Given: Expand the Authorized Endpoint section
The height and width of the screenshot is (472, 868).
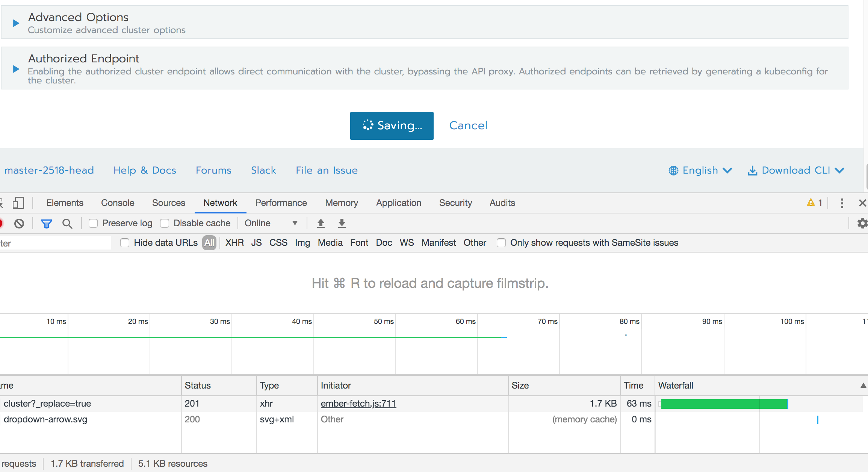Looking at the screenshot, I should pyautogui.click(x=16, y=69).
